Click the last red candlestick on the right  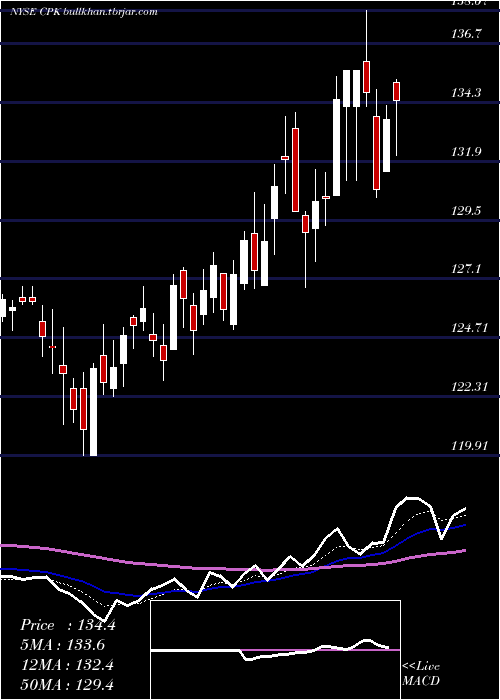click(396, 92)
